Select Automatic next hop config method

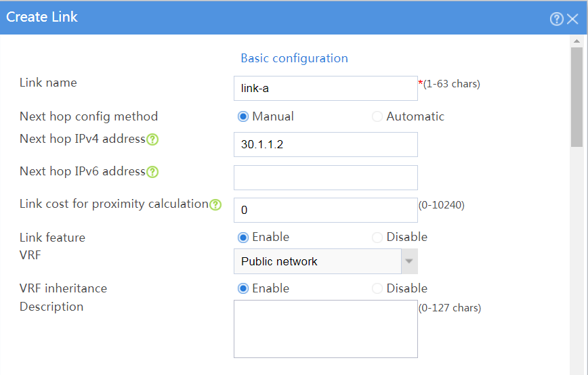tap(377, 116)
